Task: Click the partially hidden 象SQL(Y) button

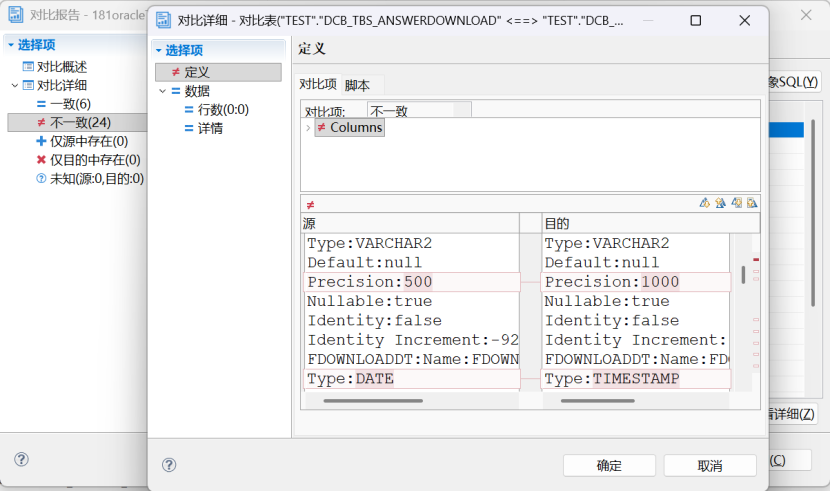Action: tap(793, 82)
